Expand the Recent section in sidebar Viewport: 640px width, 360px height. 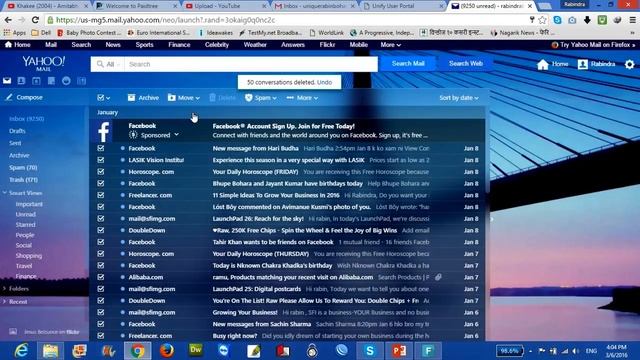pos(16,302)
